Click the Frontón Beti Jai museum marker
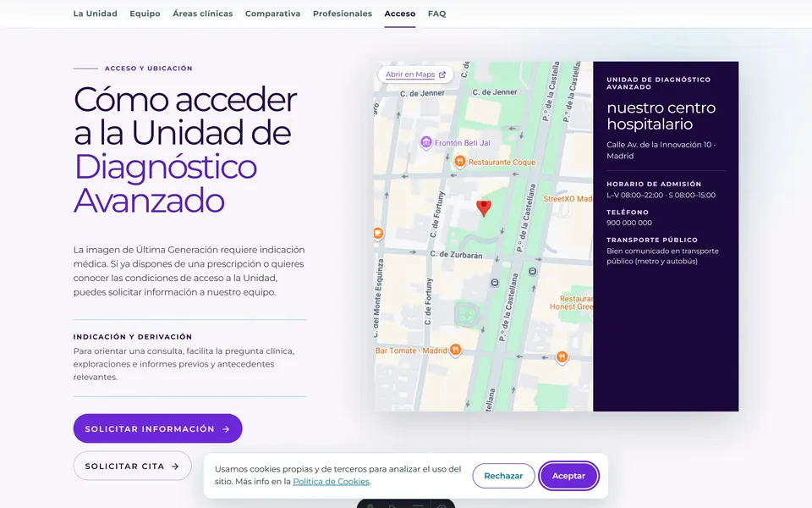 (x=425, y=142)
